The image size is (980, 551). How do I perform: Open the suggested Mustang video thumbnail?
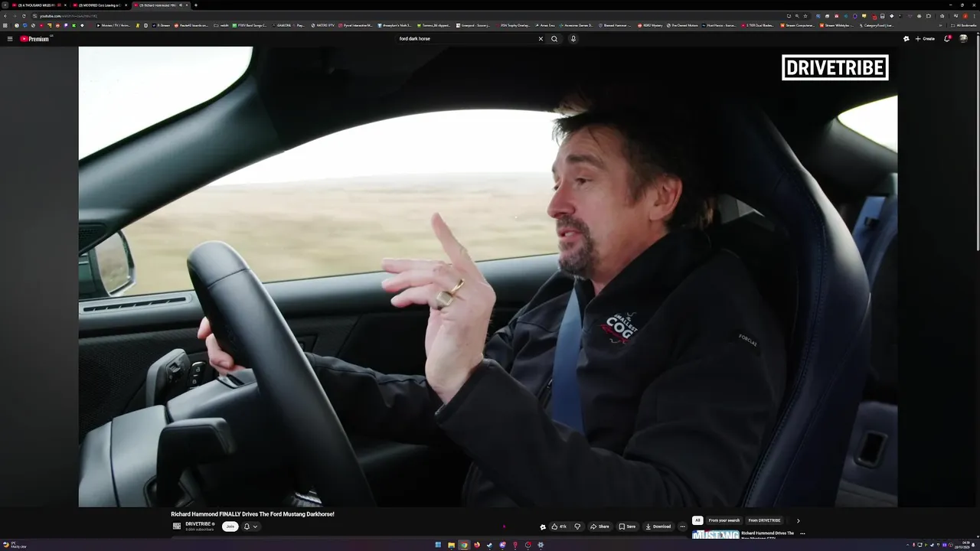point(715,534)
